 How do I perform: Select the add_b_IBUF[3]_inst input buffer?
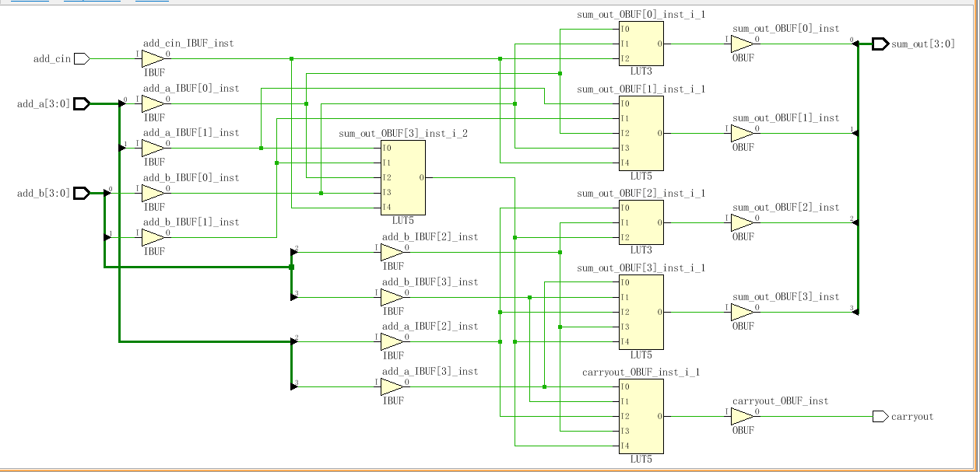(x=392, y=297)
